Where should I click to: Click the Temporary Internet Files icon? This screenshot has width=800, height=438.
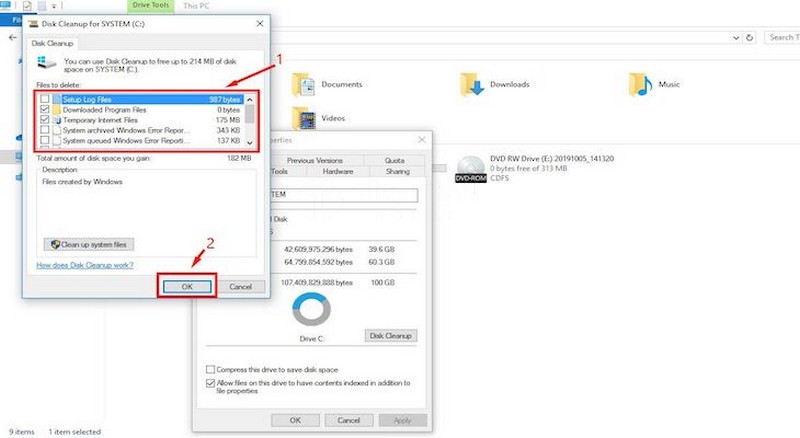tap(57, 120)
